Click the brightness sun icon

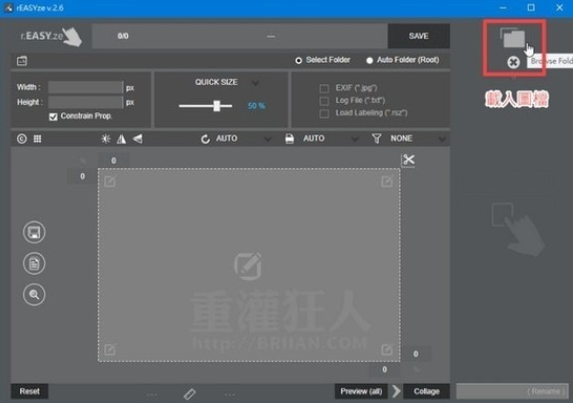pyautogui.click(x=106, y=139)
